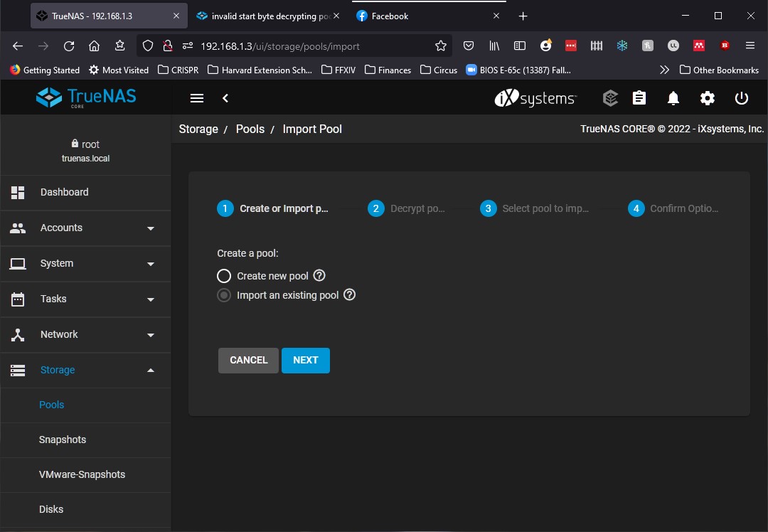The width and height of the screenshot is (768, 532).
Task: Collapse sidebar with the left chevron
Action: coord(225,98)
